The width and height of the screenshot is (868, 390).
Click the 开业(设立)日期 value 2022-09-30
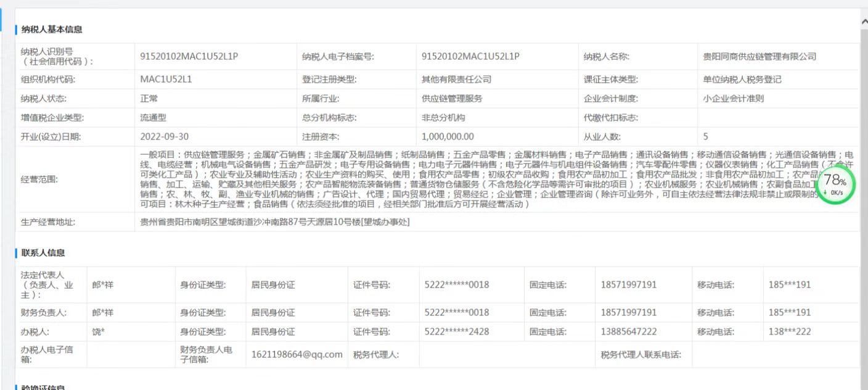click(x=165, y=136)
